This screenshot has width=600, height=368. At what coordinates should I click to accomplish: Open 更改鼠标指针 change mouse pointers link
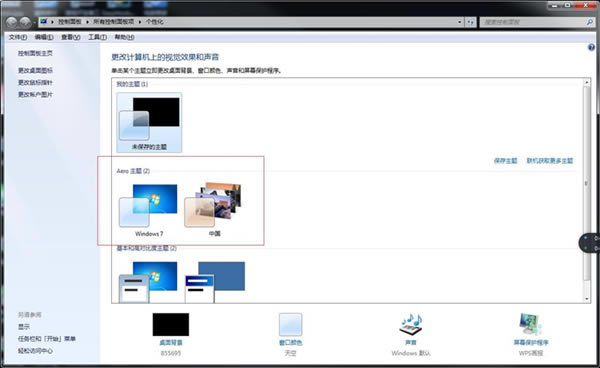point(35,83)
